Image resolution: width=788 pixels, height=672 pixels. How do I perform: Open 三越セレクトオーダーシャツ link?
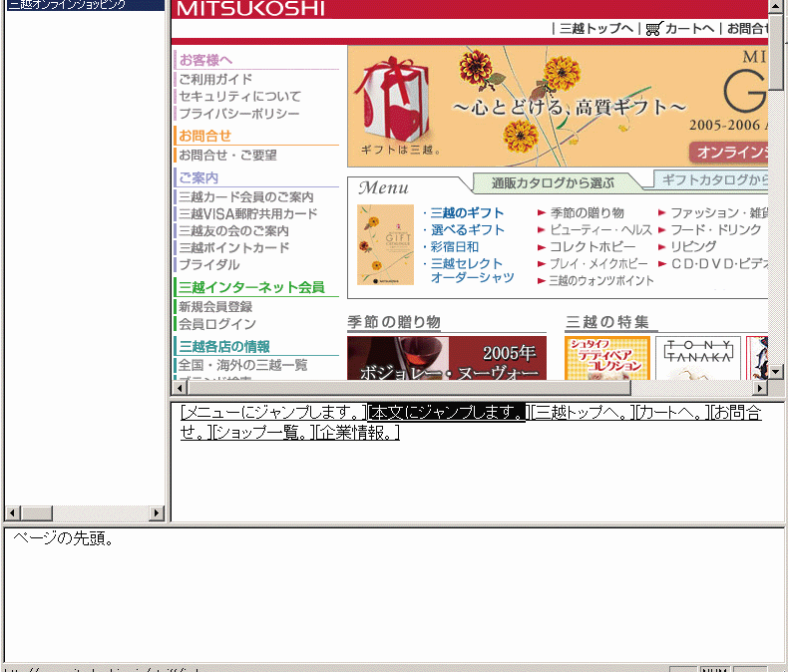tap(472, 271)
